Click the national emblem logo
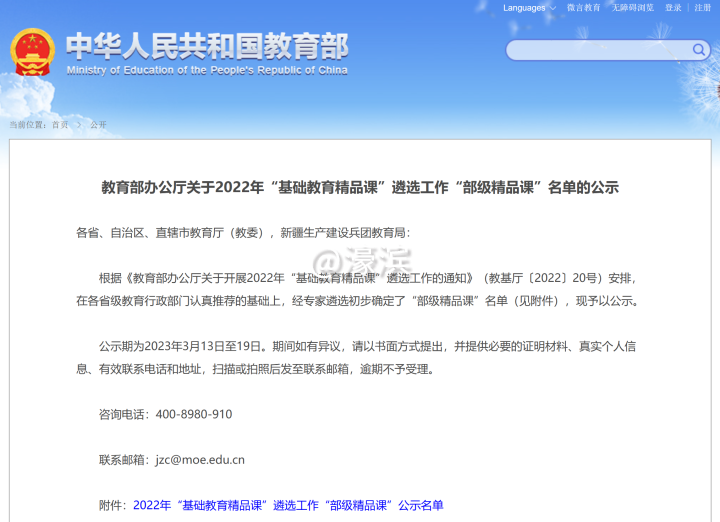Viewport: 720px width, 522px height. click(32, 54)
